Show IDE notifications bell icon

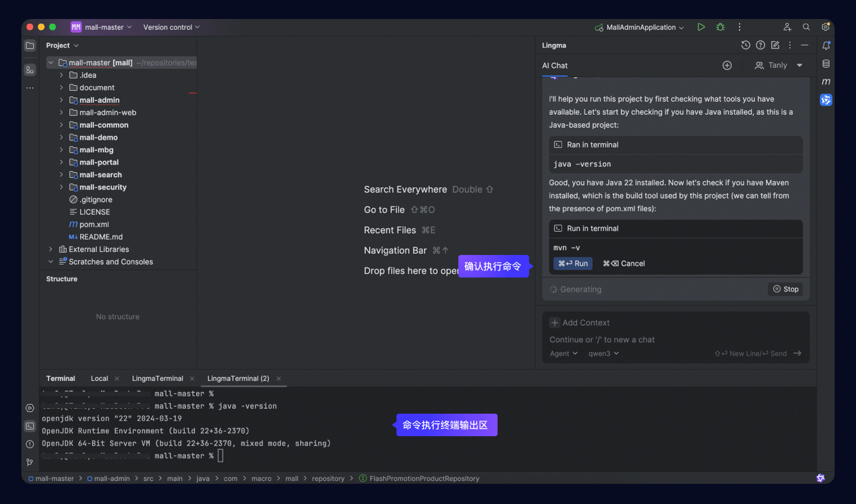point(826,45)
